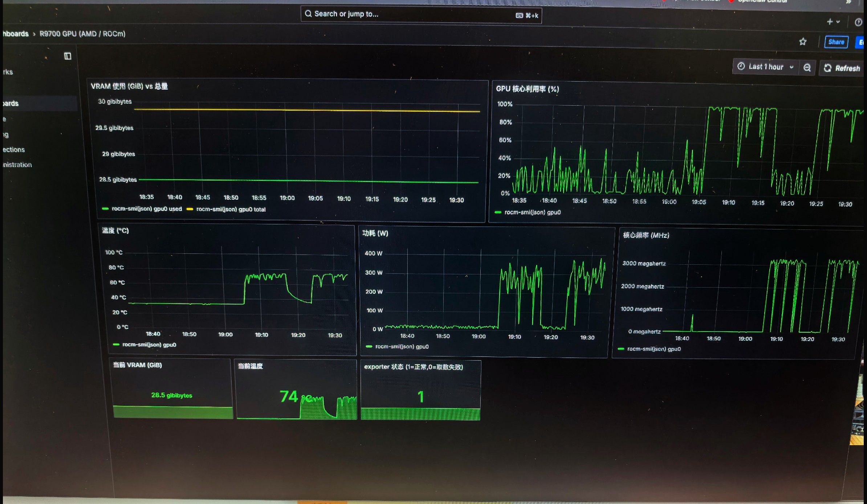
Task: Click the 功耗 (W) panel title
Action: [375, 233]
